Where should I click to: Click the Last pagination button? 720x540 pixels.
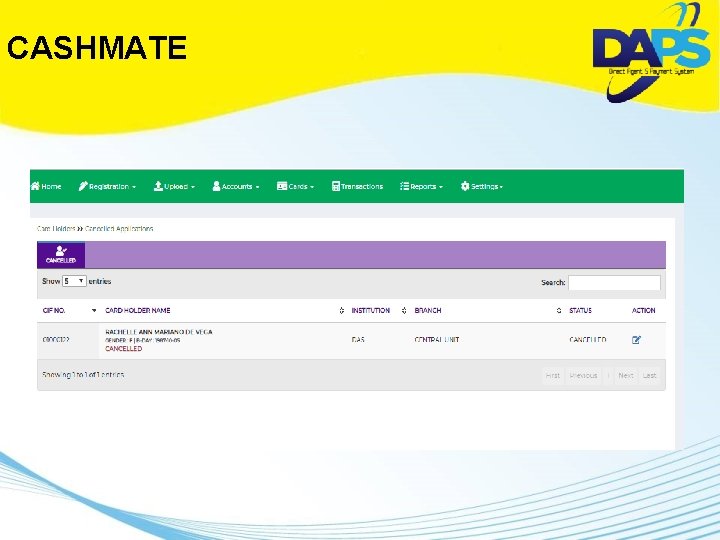(x=649, y=376)
